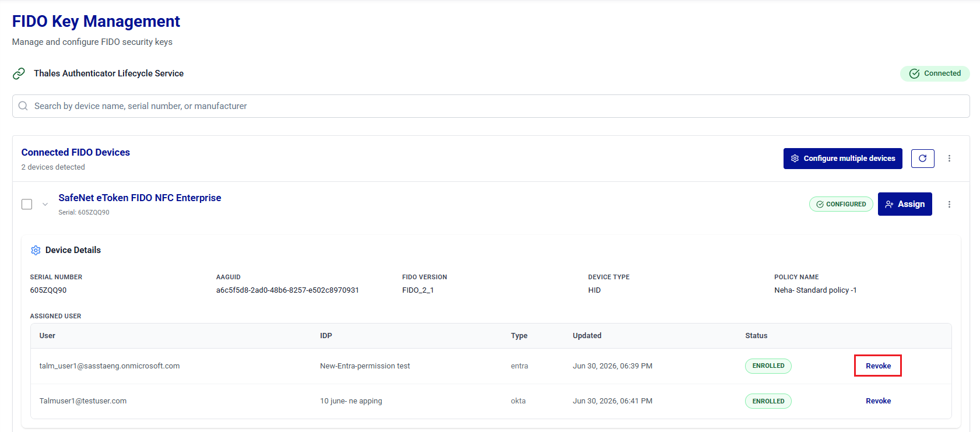Click the refresh devices icon button

click(x=923, y=159)
